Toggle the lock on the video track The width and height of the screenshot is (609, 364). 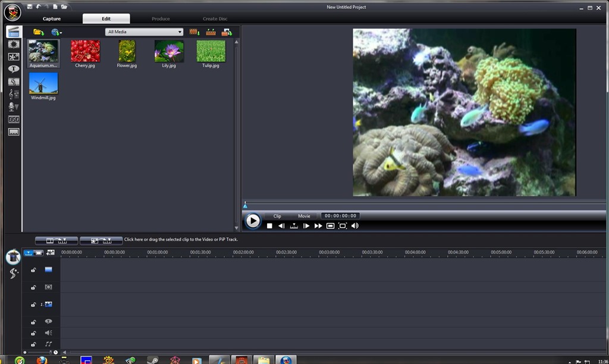[33, 270]
